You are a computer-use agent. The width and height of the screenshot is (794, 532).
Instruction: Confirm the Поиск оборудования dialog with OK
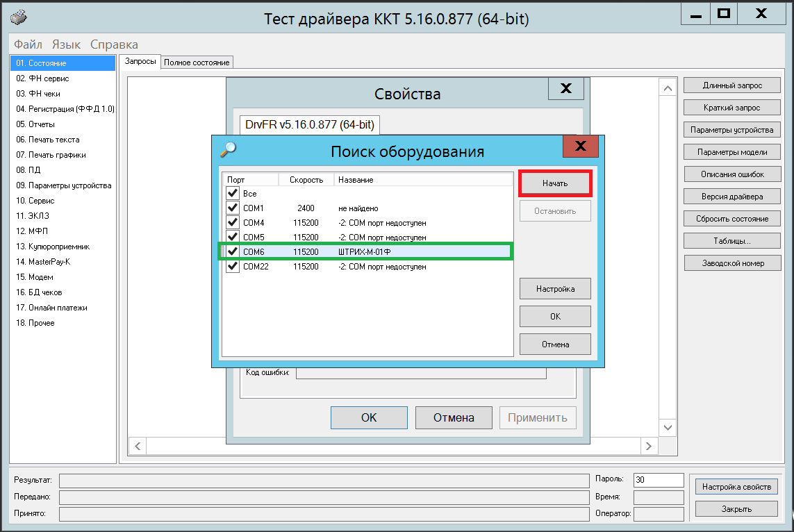(x=555, y=316)
